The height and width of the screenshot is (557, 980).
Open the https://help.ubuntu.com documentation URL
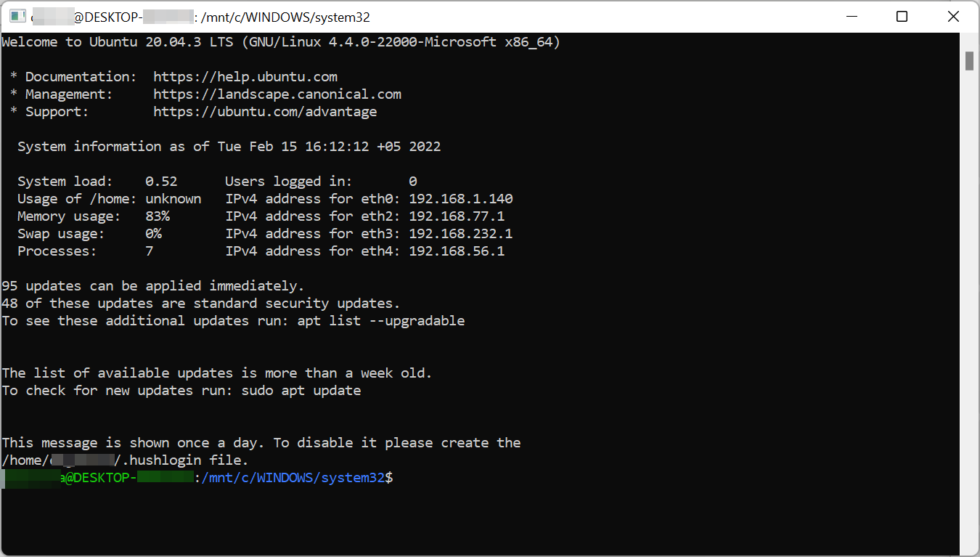pos(245,77)
